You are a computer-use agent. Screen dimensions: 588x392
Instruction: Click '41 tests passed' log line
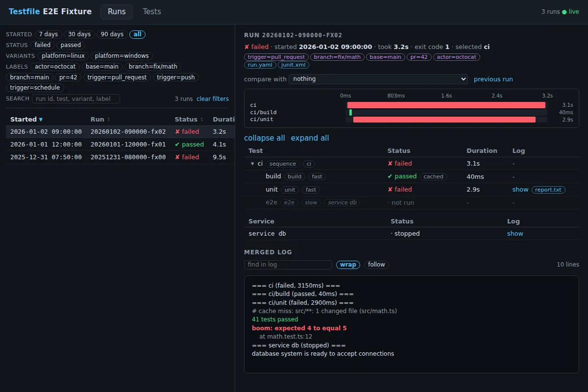275,319
